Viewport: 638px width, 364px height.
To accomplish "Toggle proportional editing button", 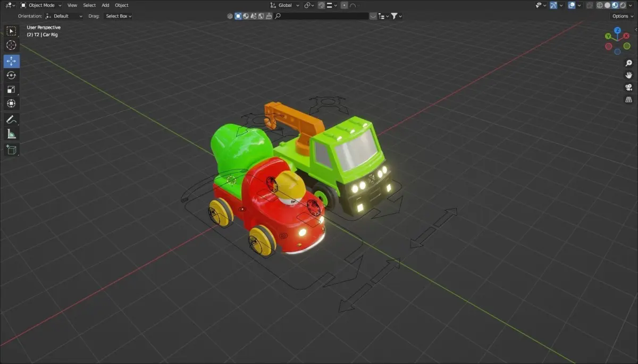I will click(344, 5).
